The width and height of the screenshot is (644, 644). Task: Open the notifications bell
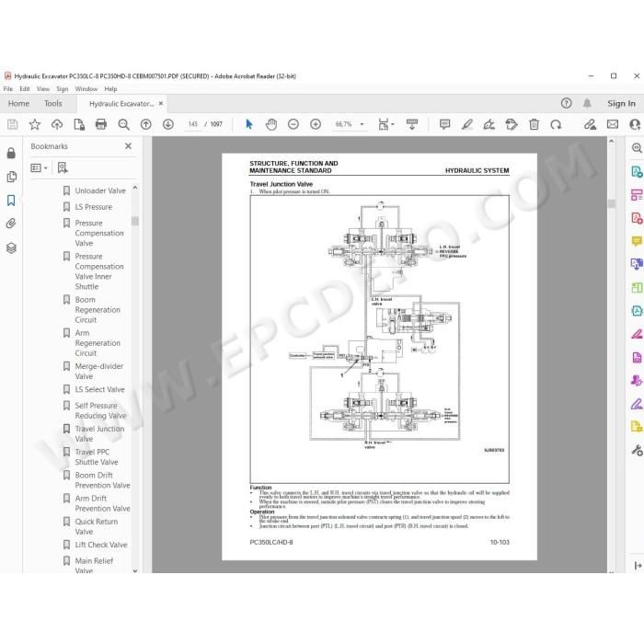pos(587,103)
